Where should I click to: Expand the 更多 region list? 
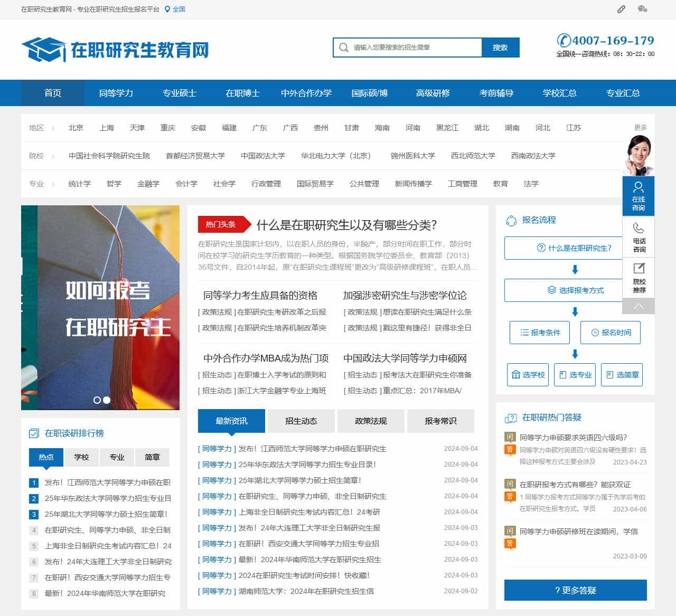point(640,127)
